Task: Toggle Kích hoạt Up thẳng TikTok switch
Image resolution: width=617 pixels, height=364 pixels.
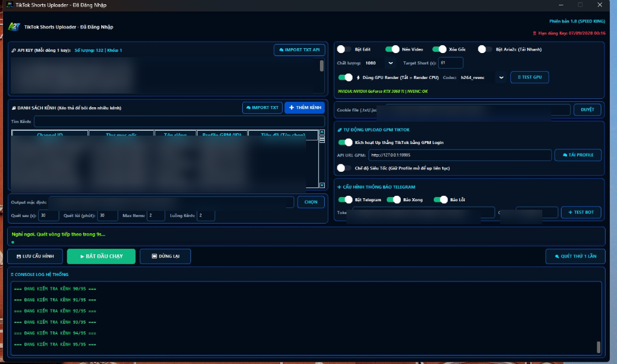Action: pos(345,142)
